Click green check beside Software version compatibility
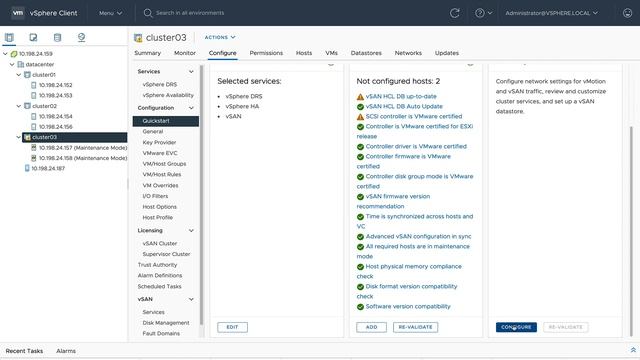 click(360, 307)
